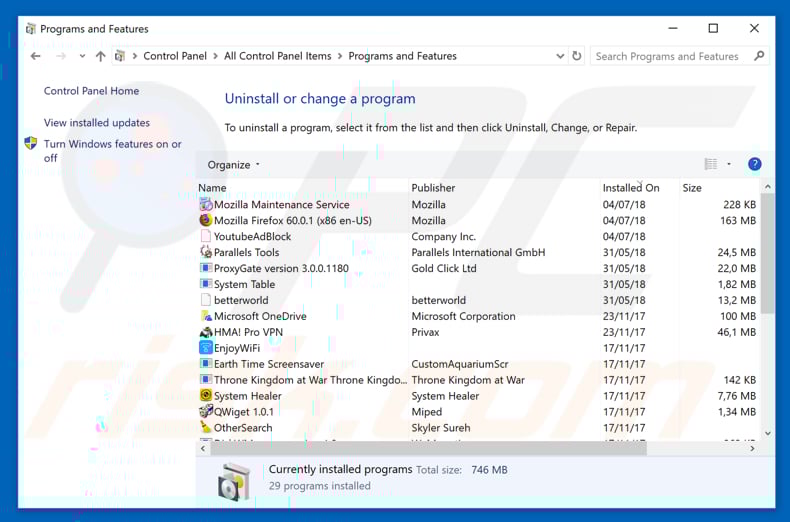Viewport: 790px width, 522px height.
Task: Open Help with the question mark icon
Action: [754, 164]
